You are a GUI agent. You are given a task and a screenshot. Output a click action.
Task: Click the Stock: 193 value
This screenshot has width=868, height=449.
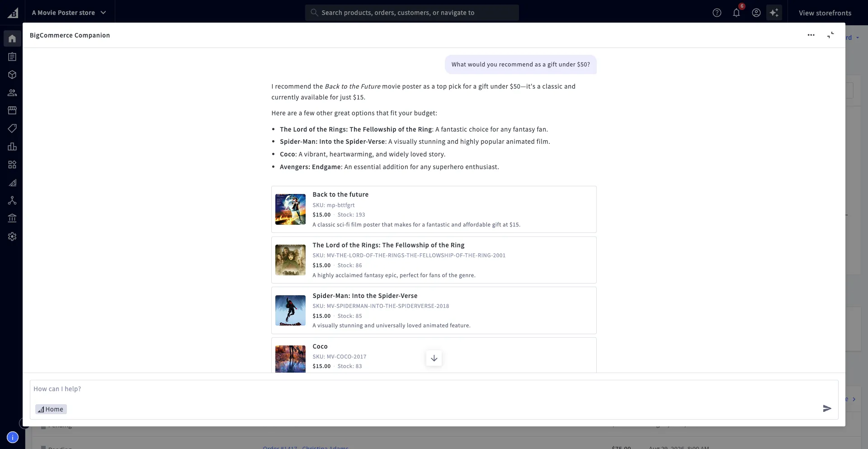(x=351, y=215)
